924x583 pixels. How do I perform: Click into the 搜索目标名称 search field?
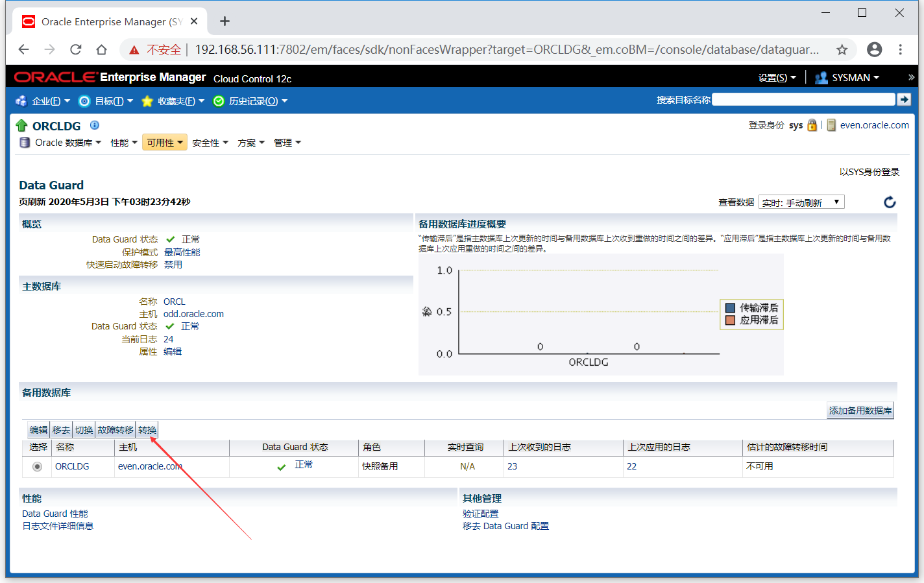point(803,99)
